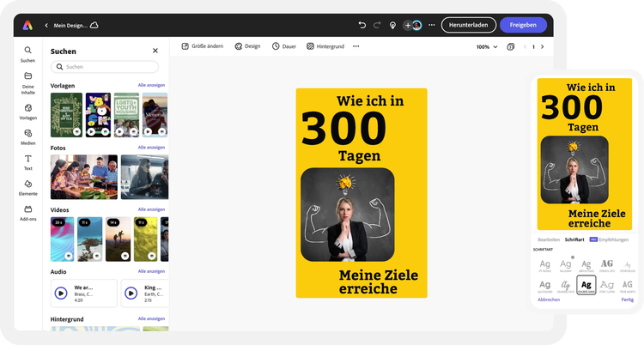
Task: Select the LGBTQ+ Youth Housing template
Action: coord(126,115)
